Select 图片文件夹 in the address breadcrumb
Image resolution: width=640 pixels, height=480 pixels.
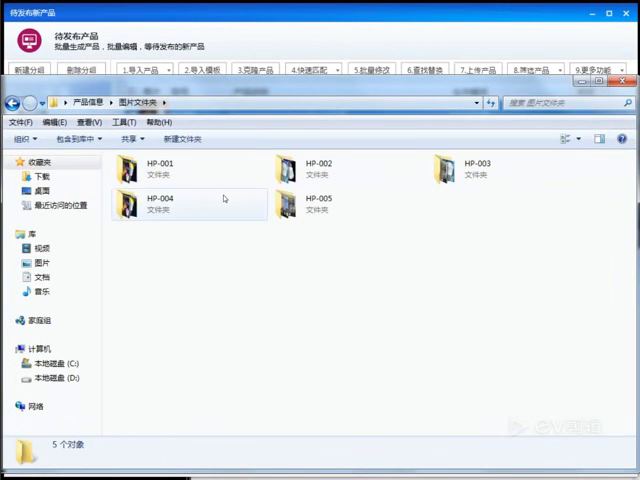[138, 102]
